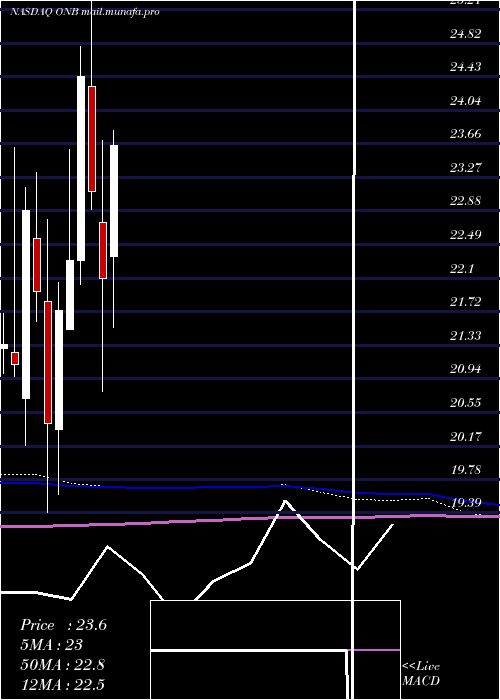Click the 22.88 price axis label

(x=465, y=200)
